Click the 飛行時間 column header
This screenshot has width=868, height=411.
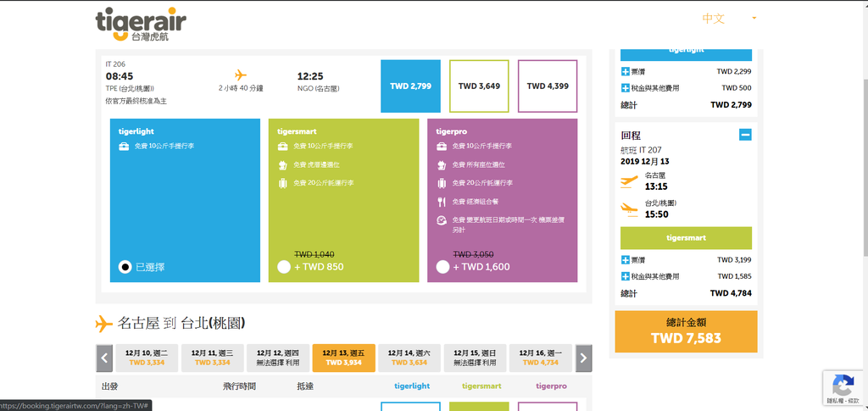click(x=237, y=386)
